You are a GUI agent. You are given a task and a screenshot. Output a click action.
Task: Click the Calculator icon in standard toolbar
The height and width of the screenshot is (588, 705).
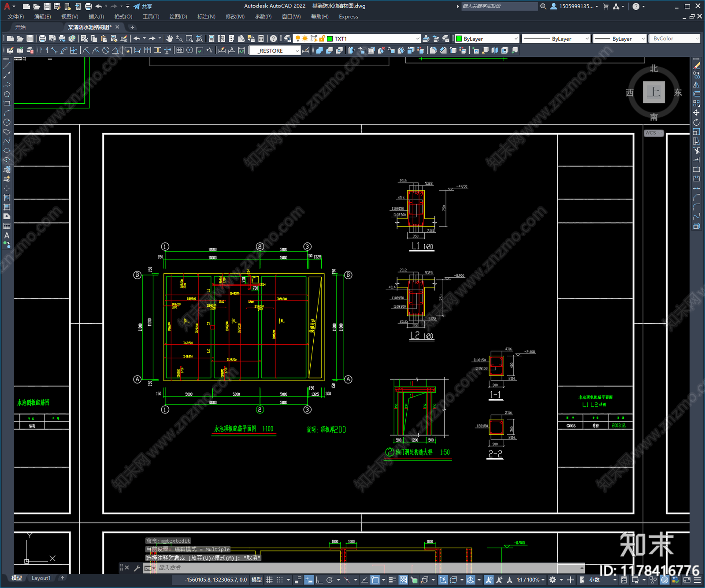[x=261, y=39]
